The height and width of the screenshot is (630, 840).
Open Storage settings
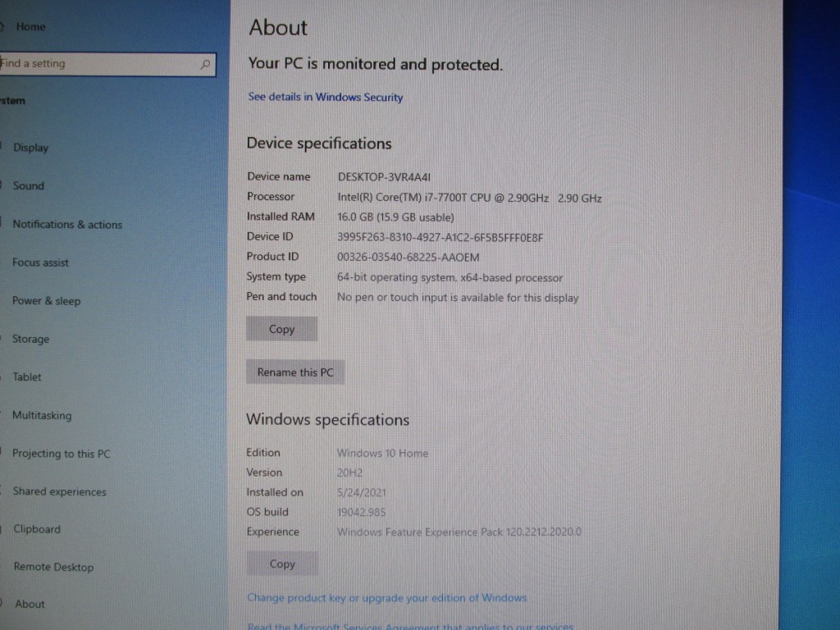point(30,339)
